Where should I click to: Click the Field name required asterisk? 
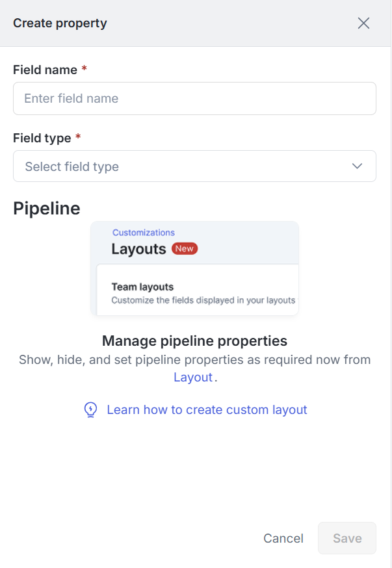[x=84, y=69]
